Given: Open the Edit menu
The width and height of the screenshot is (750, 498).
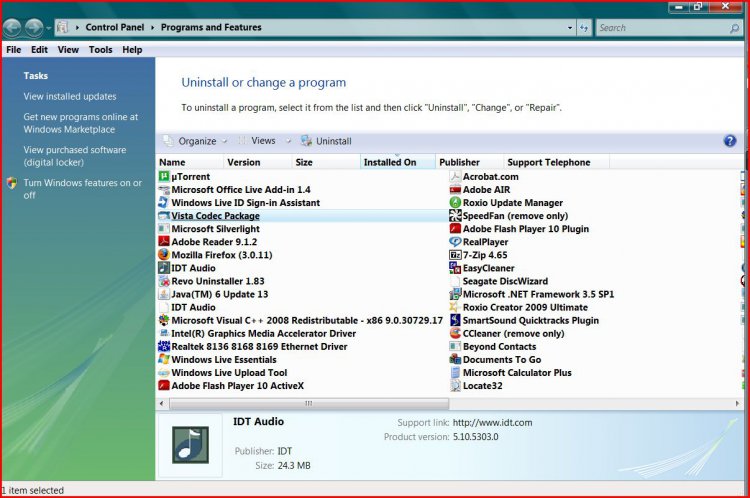Looking at the screenshot, I should click(x=39, y=50).
